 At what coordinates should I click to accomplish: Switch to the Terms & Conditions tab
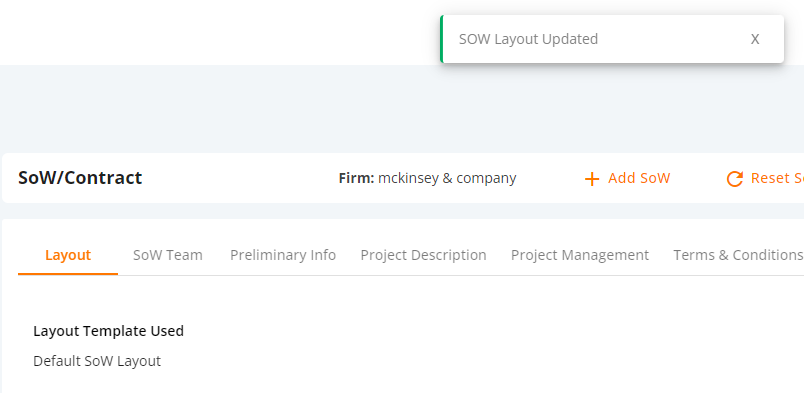[x=738, y=255]
